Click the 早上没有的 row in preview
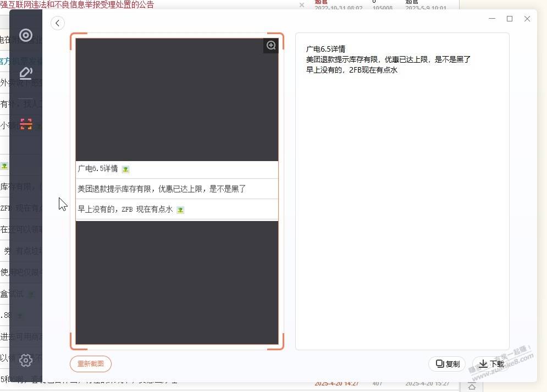Screen dimensions: 547x392 177,209
